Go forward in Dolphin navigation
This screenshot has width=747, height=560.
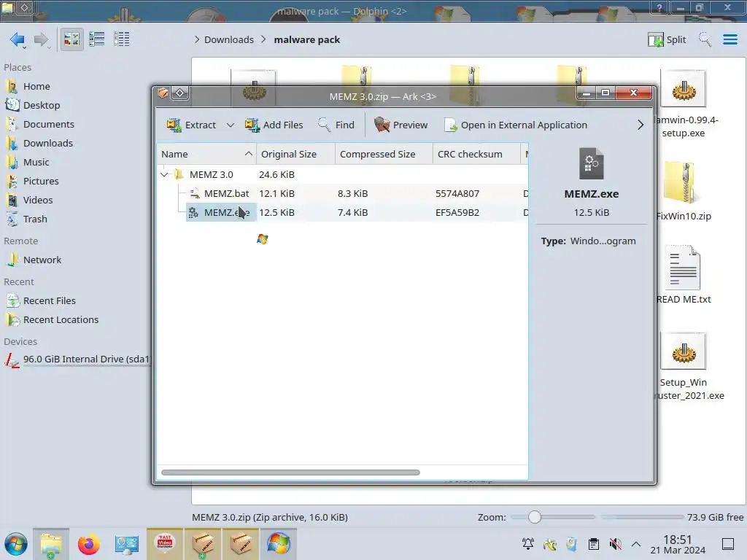(x=42, y=39)
